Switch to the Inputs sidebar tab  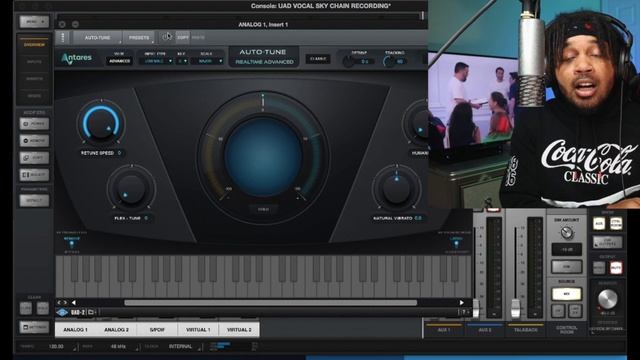(34, 62)
